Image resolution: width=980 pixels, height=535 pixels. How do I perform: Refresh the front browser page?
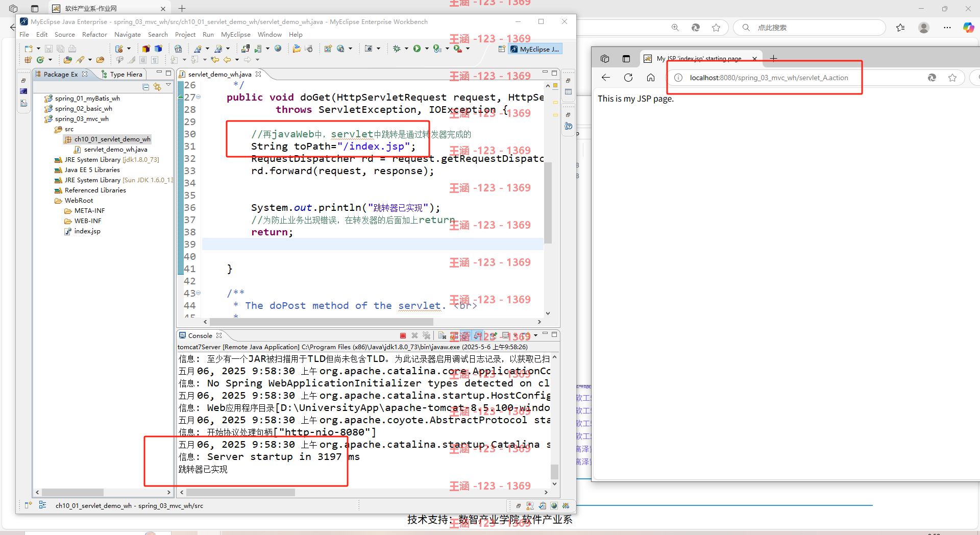click(628, 78)
